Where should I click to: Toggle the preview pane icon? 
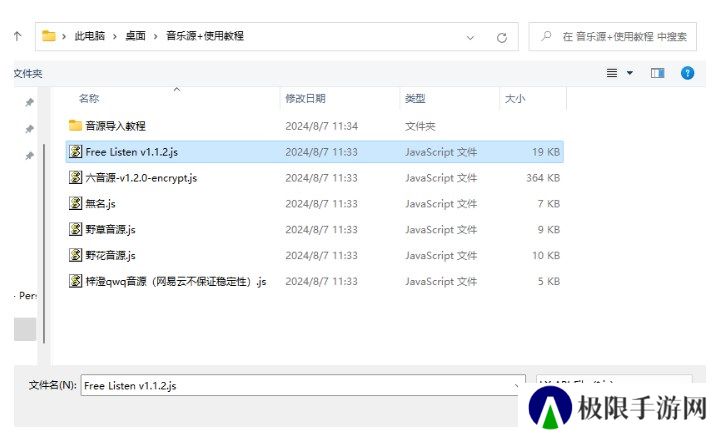(x=658, y=73)
